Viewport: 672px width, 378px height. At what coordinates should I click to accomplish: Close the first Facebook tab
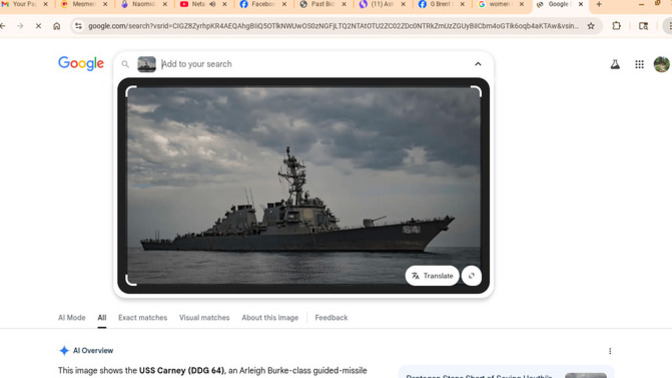(x=284, y=4)
